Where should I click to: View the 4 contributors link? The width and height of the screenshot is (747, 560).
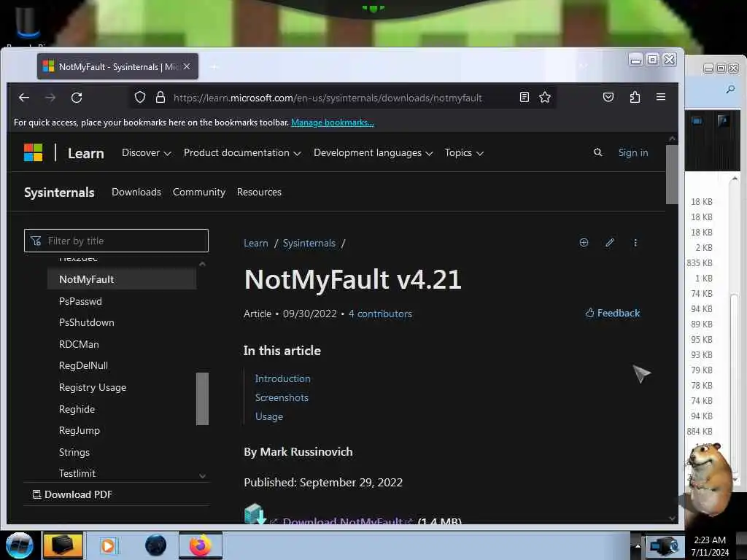point(380,314)
